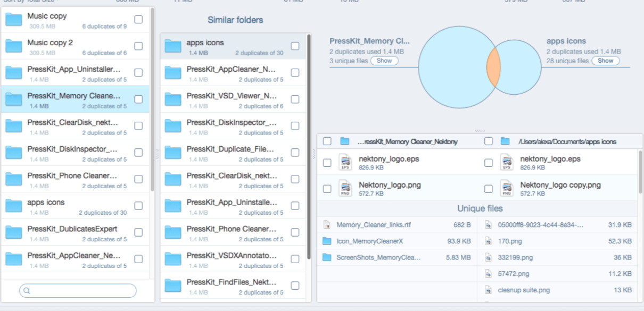Check the PressKit_DublicatesExpert checkbox
The image size is (644, 311).
[x=138, y=232]
